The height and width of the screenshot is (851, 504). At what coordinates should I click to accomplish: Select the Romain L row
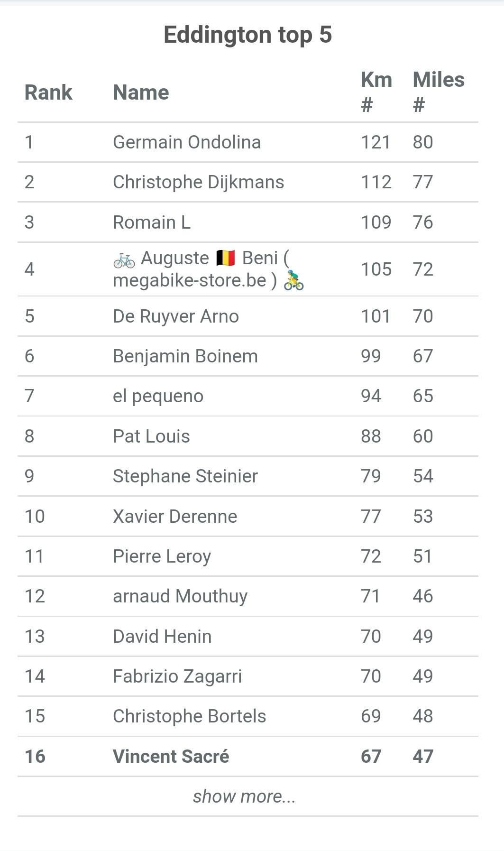[x=248, y=222]
